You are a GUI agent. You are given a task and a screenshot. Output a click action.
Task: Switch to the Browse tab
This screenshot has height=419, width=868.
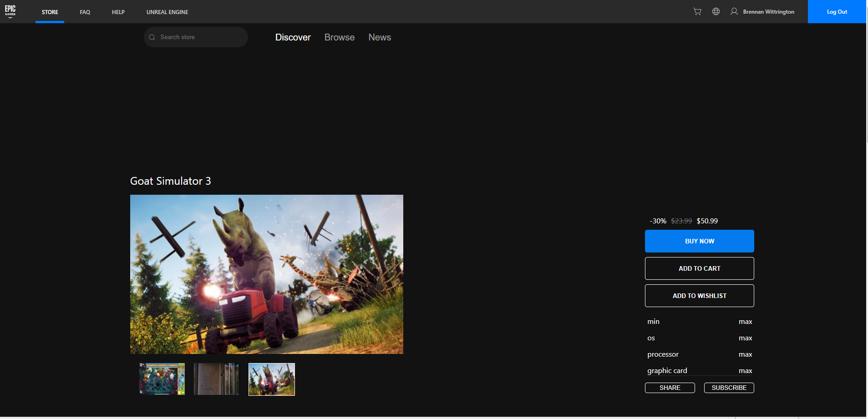(340, 37)
